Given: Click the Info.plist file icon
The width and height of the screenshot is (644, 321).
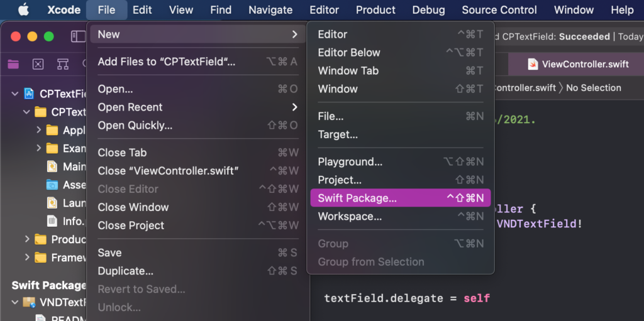Looking at the screenshot, I should point(52,221).
